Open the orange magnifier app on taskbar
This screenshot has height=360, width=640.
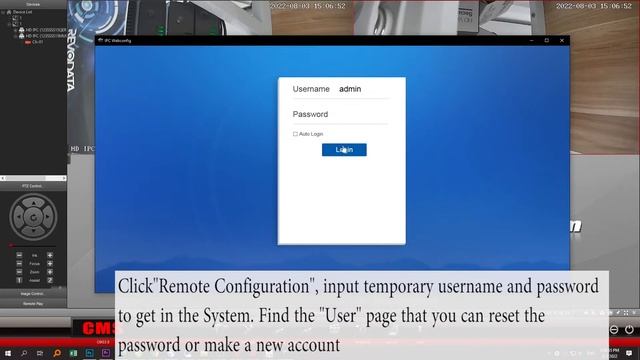(x=57, y=353)
